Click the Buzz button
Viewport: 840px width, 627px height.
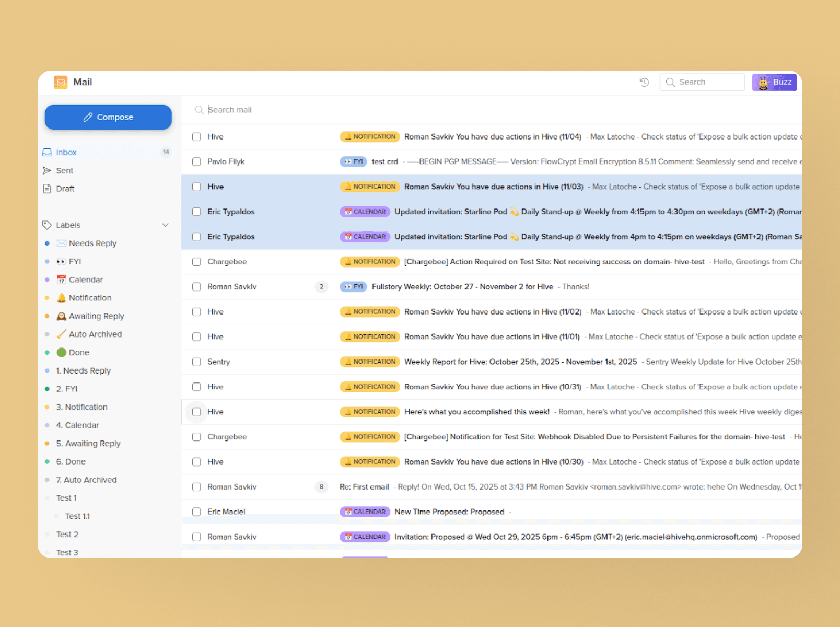coord(774,82)
